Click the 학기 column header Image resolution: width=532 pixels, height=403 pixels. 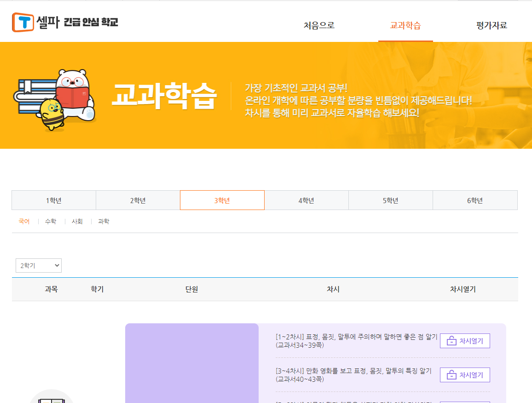coord(97,289)
